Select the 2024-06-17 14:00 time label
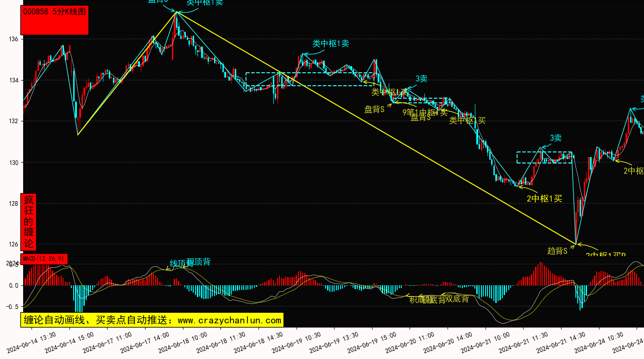 tap(145, 342)
